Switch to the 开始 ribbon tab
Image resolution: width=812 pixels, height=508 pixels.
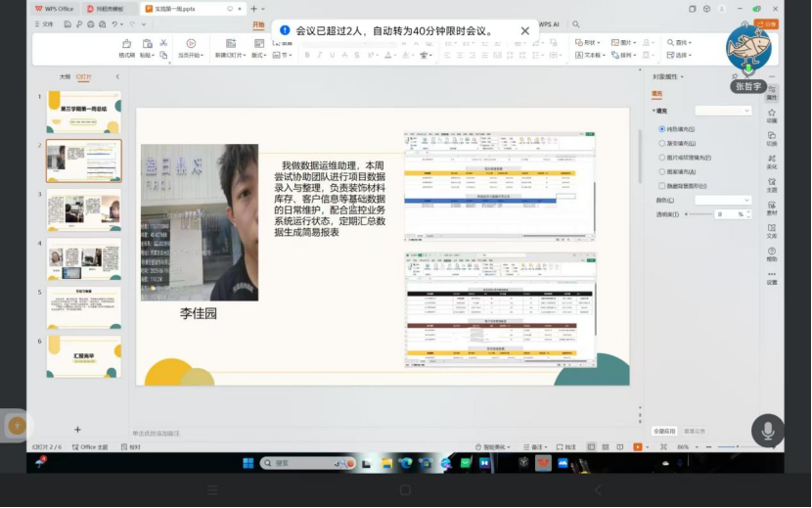(x=258, y=25)
